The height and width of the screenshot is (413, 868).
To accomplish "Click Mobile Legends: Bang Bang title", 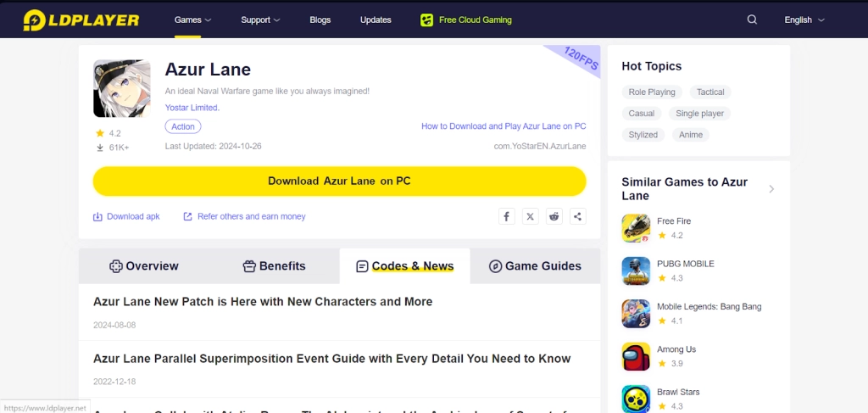I will tap(709, 307).
